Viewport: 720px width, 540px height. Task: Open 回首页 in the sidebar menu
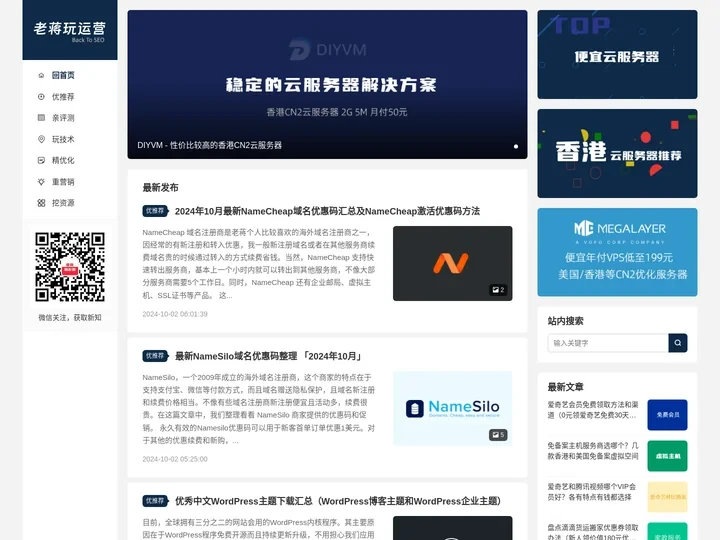pyautogui.click(x=63, y=75)
